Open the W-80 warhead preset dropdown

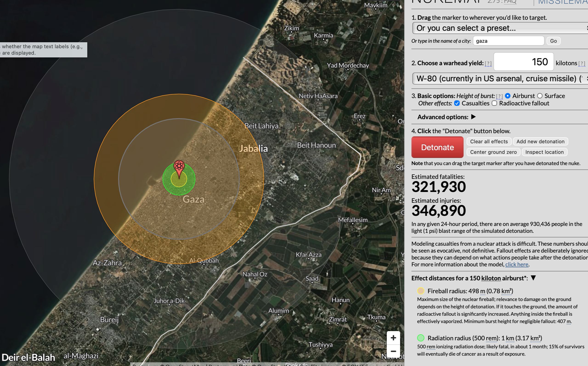click(500, 79)
